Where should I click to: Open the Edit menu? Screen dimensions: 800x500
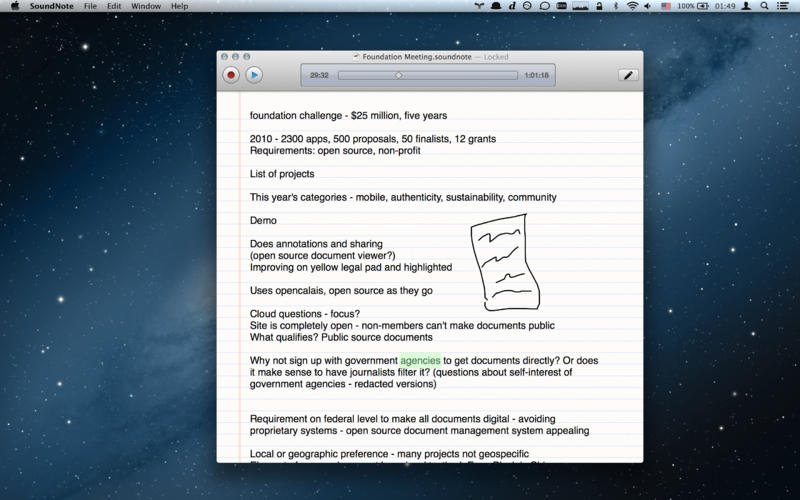tap(114, 6)
